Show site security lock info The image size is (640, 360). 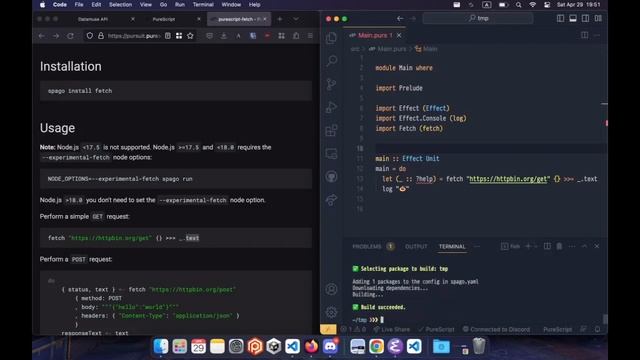tap(101, 36)
